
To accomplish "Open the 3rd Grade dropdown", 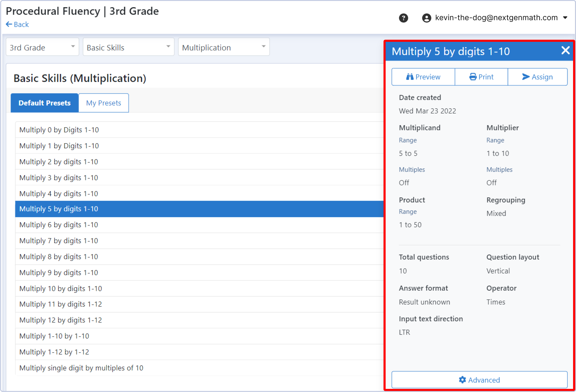I will 42,47.
